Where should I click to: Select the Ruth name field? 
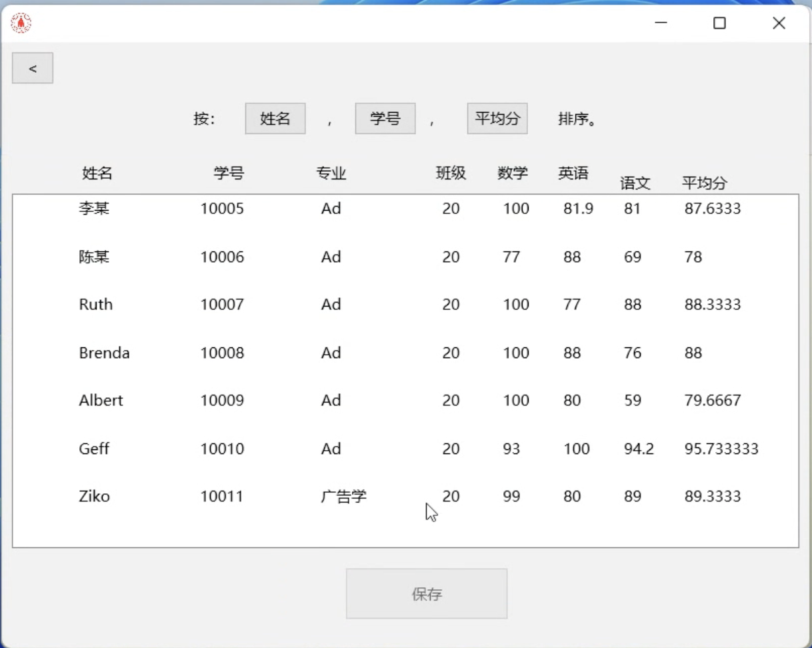point(96,305)
